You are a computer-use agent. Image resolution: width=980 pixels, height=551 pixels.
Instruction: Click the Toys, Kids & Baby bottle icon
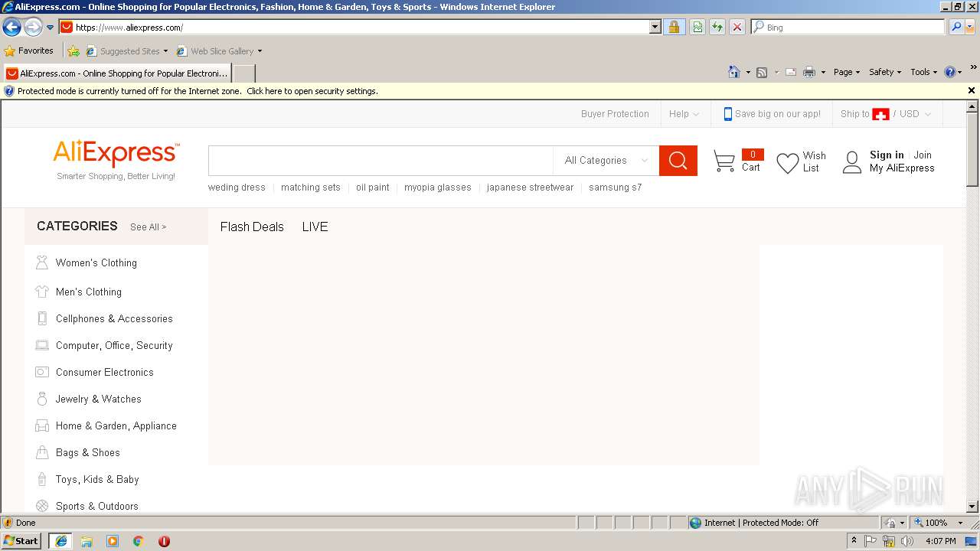tap(42, 479)
